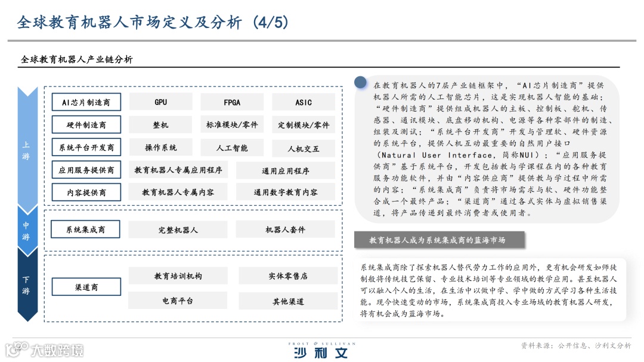Click the '应用服务提供商' box
This screenshot has width=644, height=362.
click(86, 170)
